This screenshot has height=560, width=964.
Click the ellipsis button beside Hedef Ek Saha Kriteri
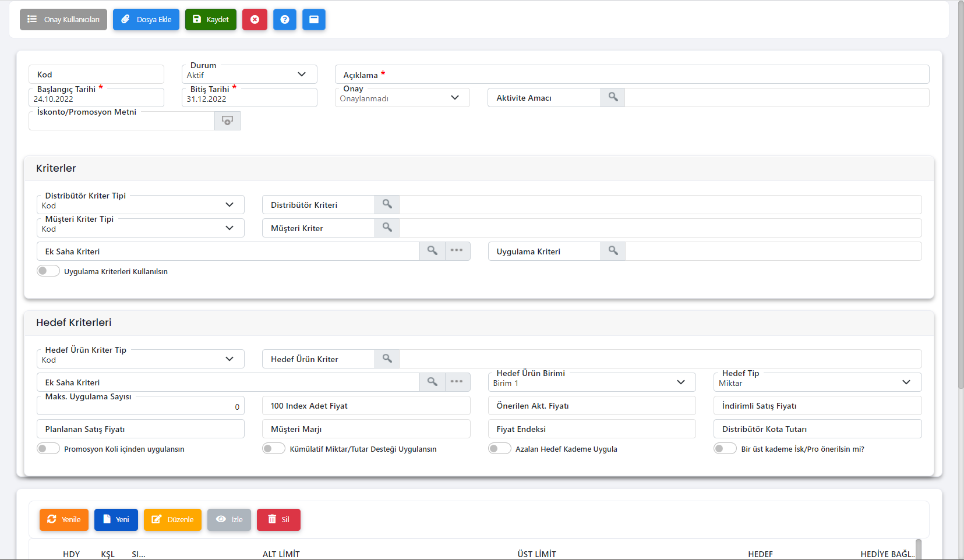tap(457, 382)
